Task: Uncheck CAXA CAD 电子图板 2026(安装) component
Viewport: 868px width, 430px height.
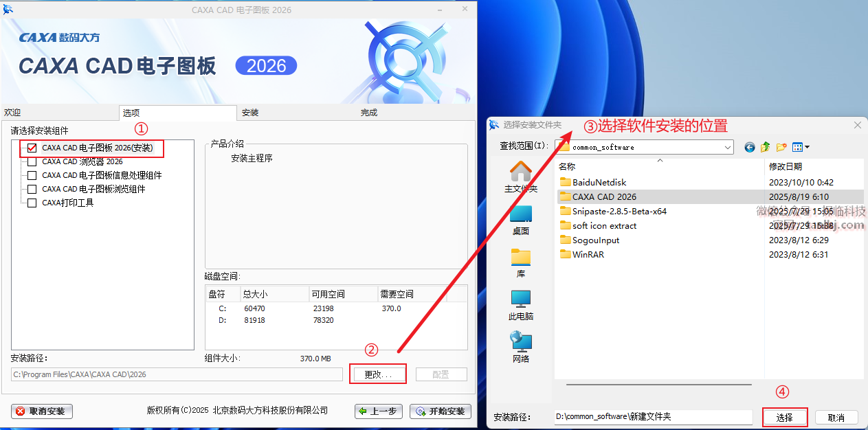Action: point(32,148)
